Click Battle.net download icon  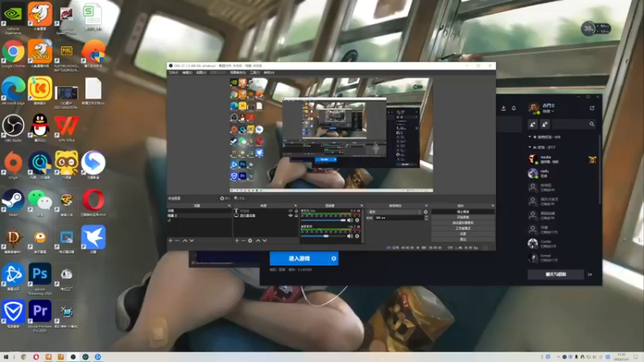[x=504, y=108]
